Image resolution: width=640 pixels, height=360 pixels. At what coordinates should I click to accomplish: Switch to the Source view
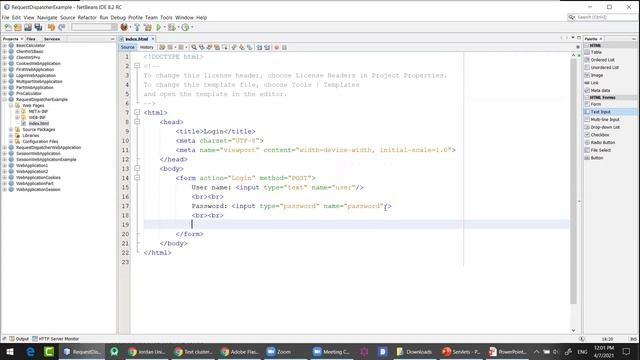click(127, 47)
